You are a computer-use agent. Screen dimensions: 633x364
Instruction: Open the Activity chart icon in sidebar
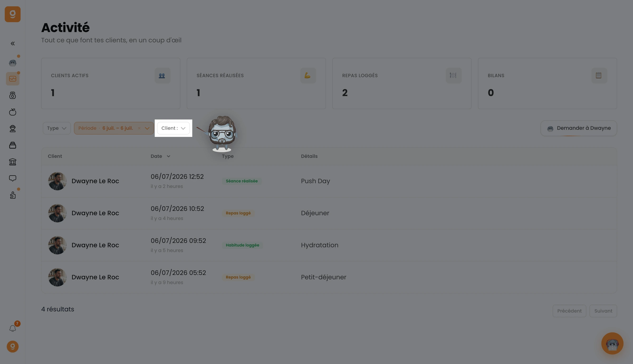click(x=13, y=79)
